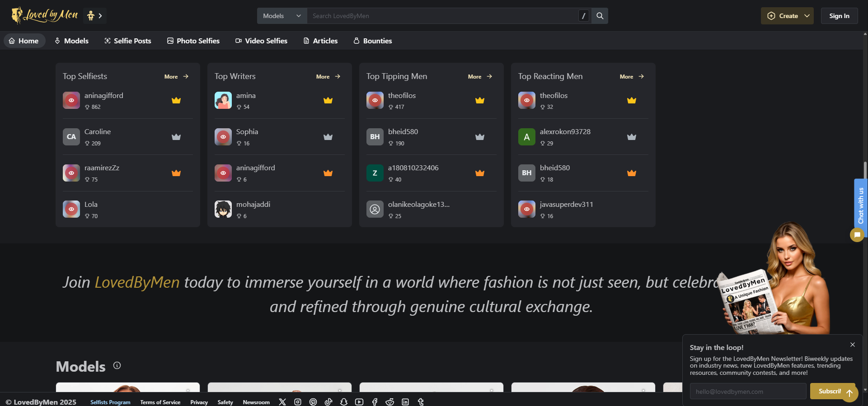Open the Safety footer link
This screenshot has width=868, height=406.
click(225, 402)
